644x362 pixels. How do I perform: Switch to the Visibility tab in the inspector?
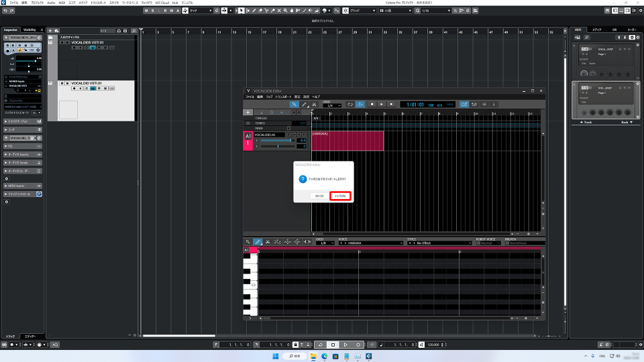click(30, 30)
